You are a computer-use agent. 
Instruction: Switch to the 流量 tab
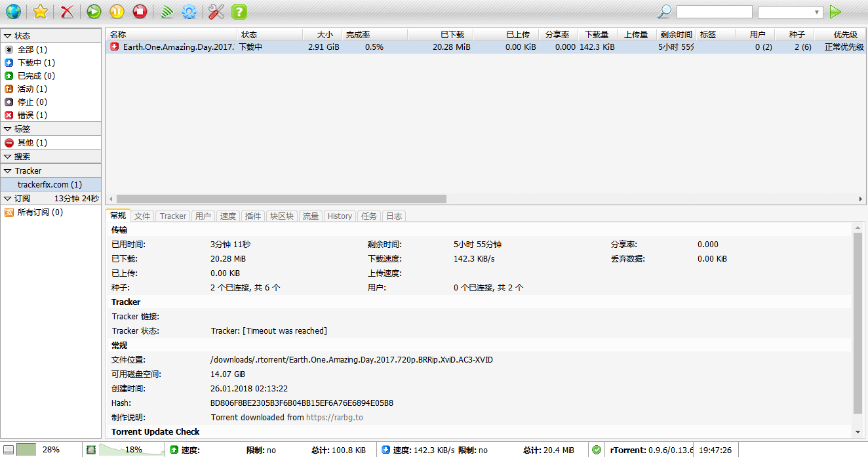(x=311, y=216)
